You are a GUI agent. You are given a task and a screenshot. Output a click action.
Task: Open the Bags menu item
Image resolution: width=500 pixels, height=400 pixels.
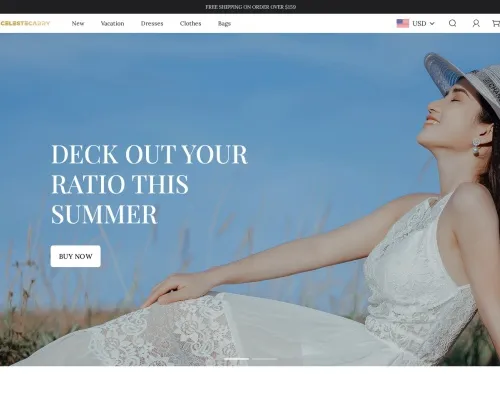[x=224, y=23]
